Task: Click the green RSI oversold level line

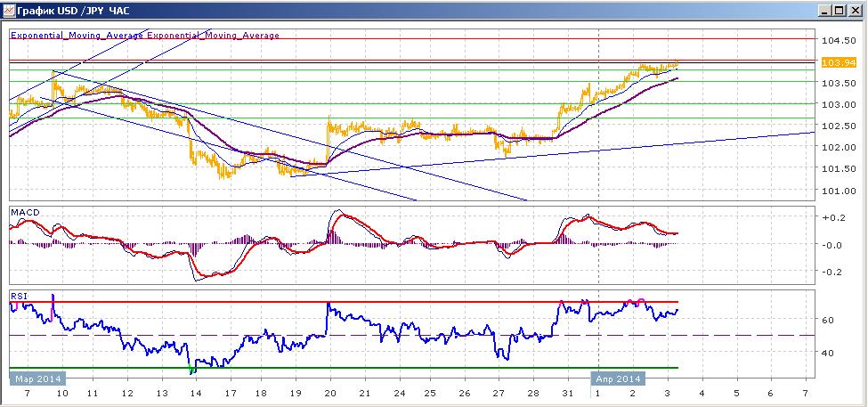Action: coord(344,368)
